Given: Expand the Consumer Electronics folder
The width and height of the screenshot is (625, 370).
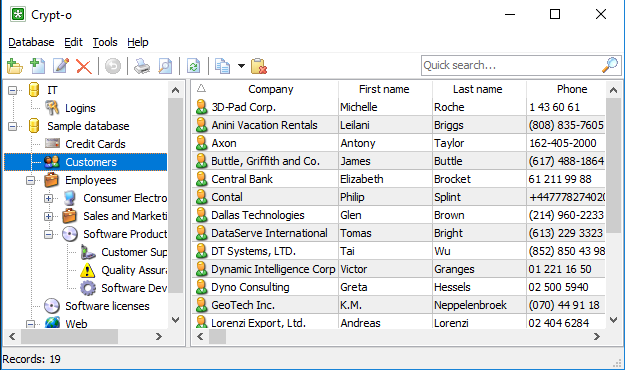Looking at the screenshot, I should [x=49, y=198].
